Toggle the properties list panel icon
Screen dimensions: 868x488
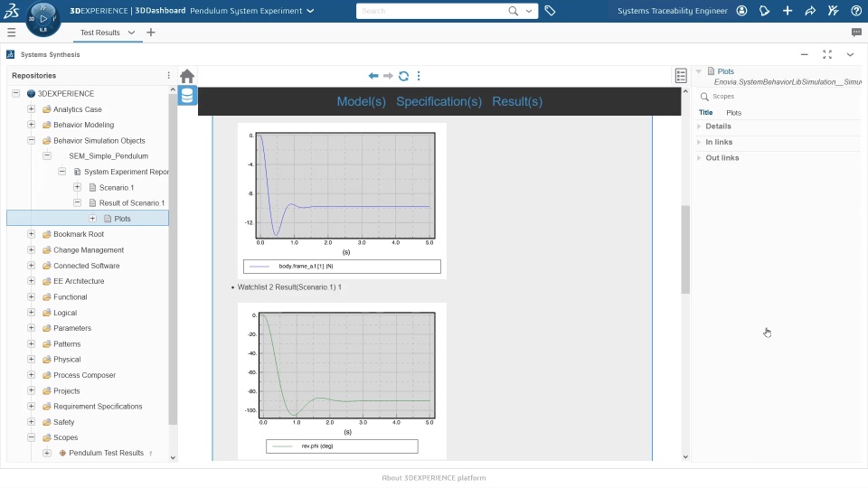click(681, 75)
